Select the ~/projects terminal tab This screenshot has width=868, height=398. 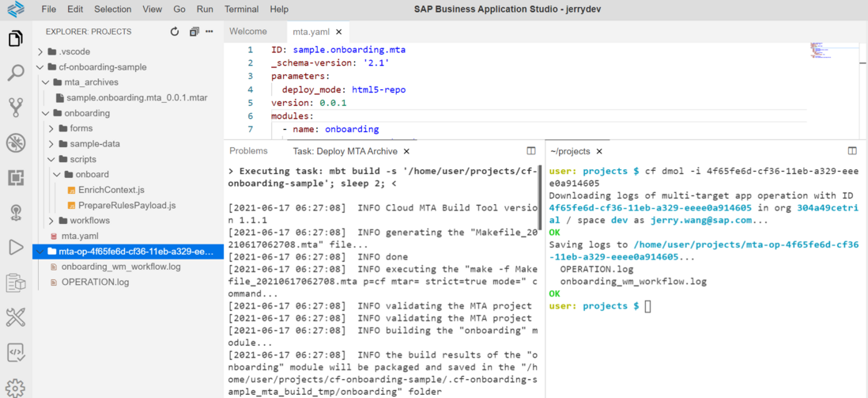coord(570,151)
